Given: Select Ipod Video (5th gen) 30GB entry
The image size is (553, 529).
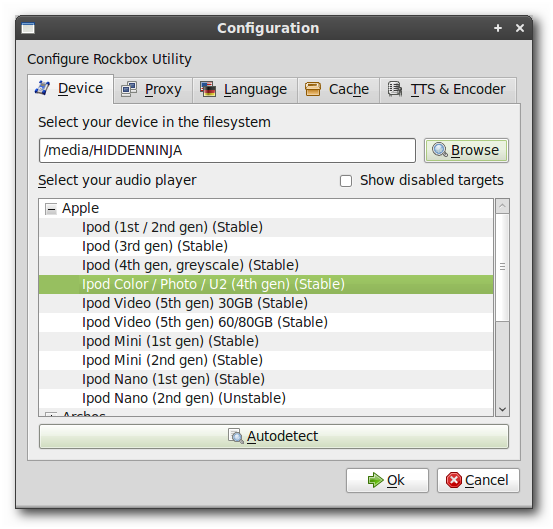Looking at the screenshot, I should 266,303.
